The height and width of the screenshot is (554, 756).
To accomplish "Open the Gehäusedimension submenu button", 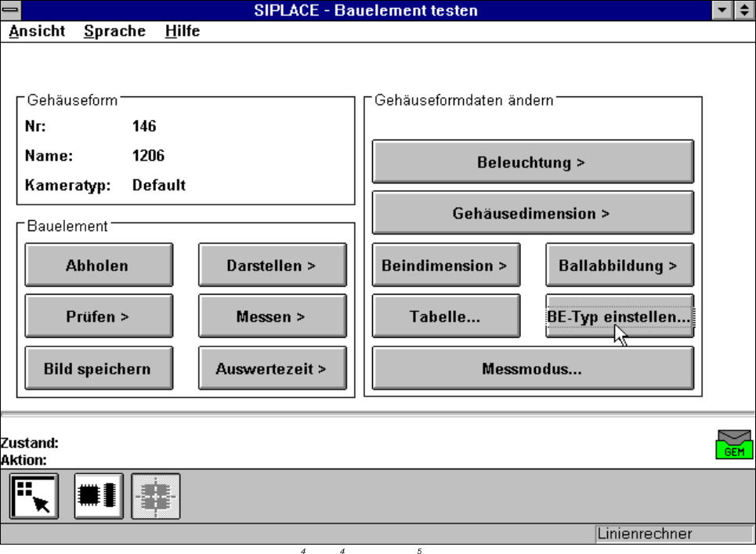I will click(533, 212).
